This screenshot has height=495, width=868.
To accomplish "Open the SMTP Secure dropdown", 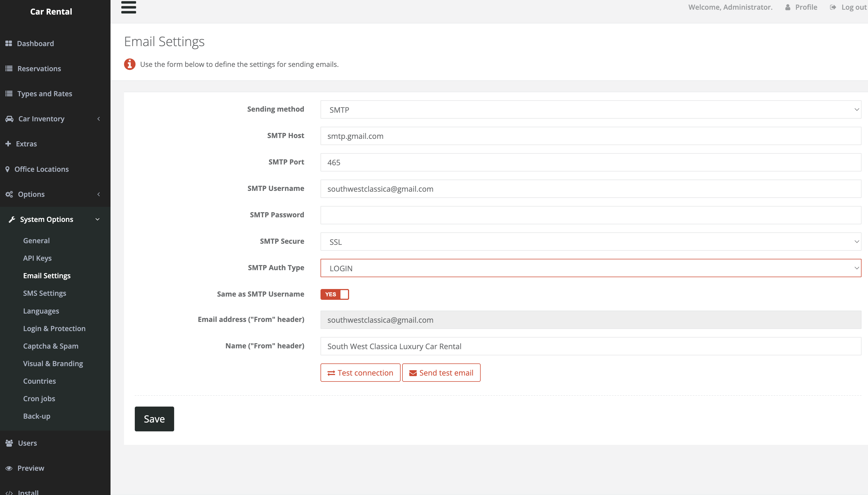I will pos(591,241).
